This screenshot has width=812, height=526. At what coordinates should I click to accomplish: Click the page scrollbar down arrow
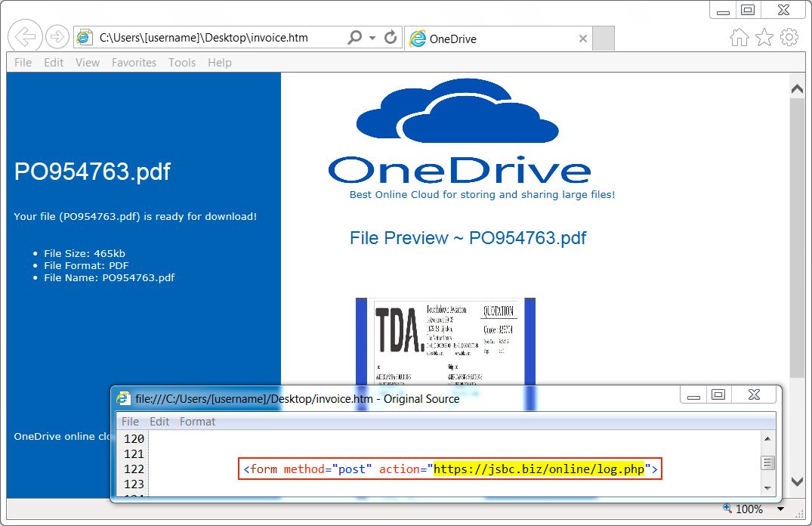tap(797, 481)
